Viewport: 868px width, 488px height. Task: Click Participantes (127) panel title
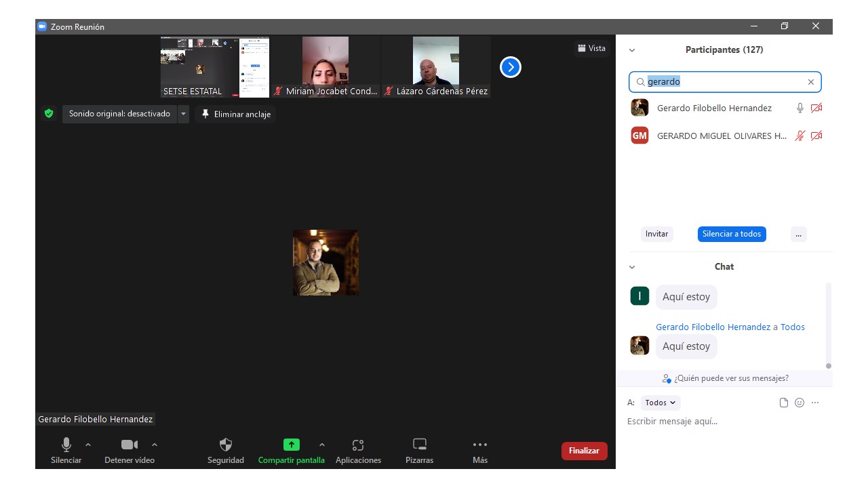(724, 50)
